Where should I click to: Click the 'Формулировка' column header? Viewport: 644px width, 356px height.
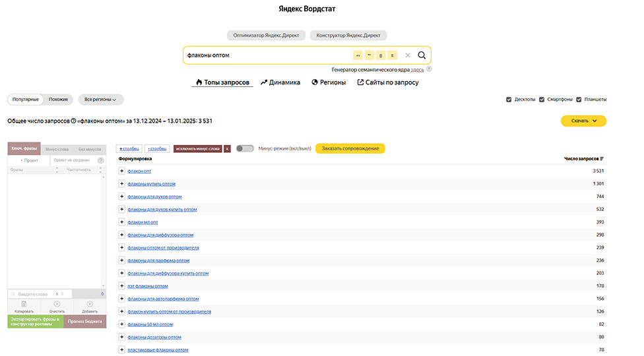pyautogui.click(x=135, y=159)
